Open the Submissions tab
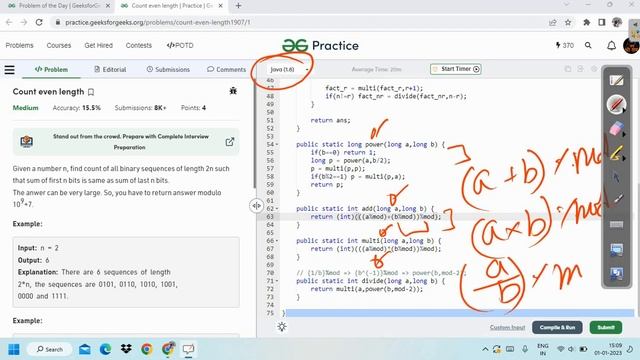640x360 pixels. 168,69
